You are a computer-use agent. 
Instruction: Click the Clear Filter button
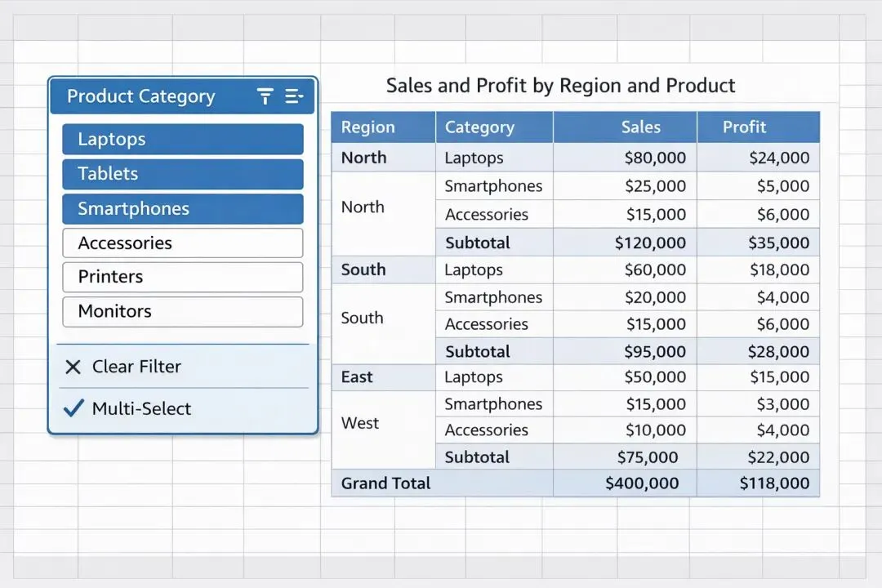coord(184,367)
